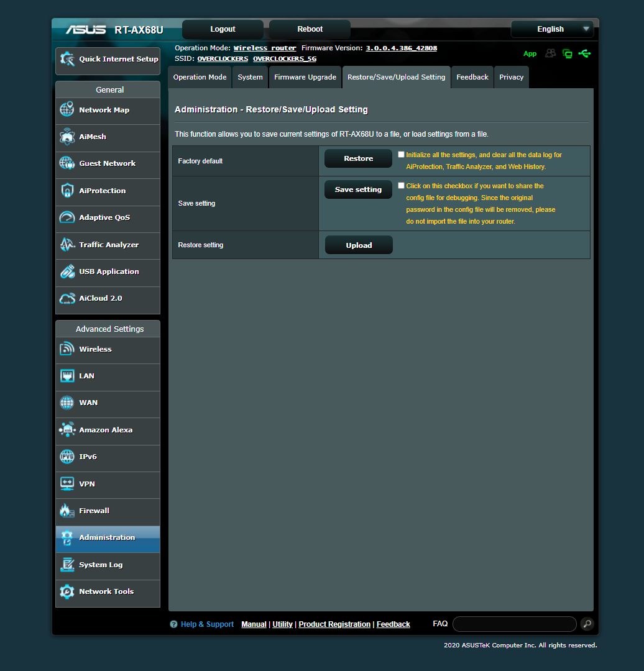Image resolution: width=644 pixels, height=671 pixels.
Task: Click the Logout button
Action: pos(223,29)
